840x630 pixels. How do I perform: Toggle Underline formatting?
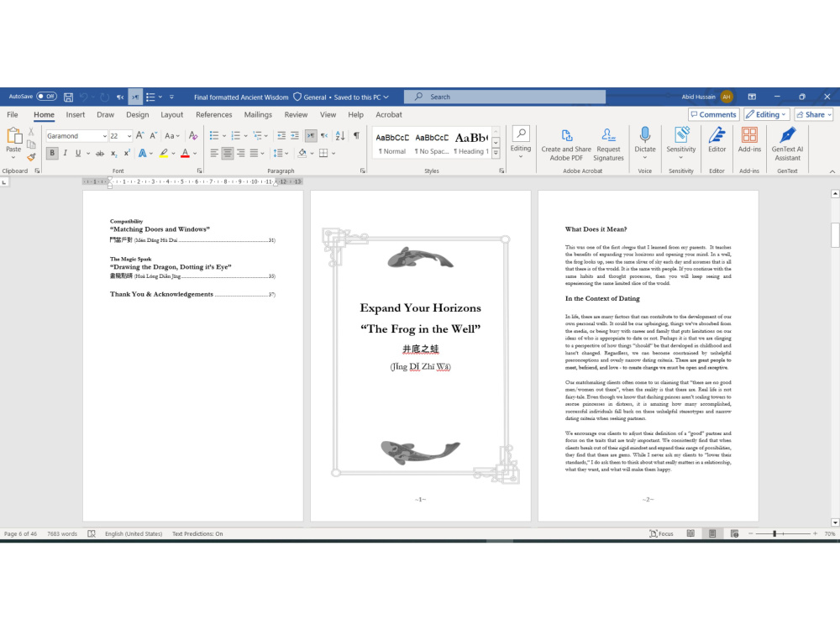point(78,153)
